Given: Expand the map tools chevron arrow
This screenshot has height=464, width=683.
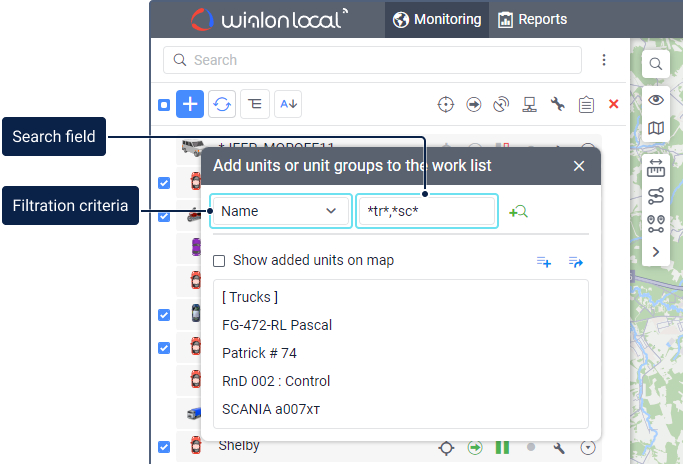Looking at the screenshot, I should pos(656,252).
